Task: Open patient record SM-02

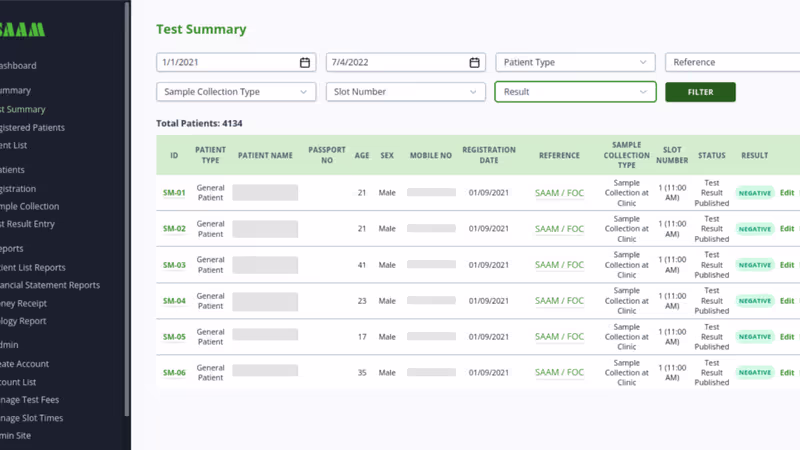Action: coord(174,229)
